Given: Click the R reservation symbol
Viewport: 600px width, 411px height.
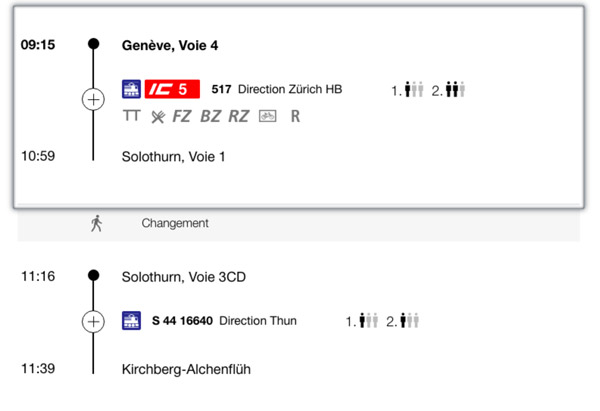Looking at the screenshot, I should point(295,116).
